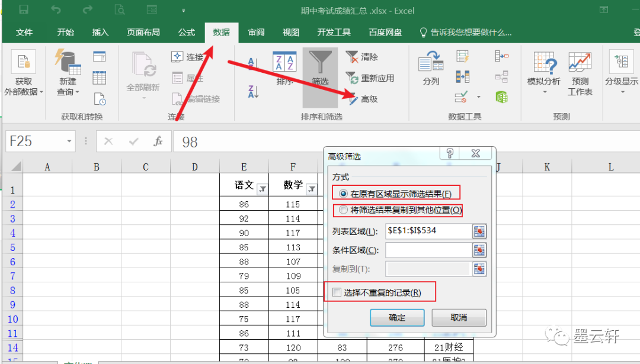Select the 数据 ribbon tab
Image resolution: width=640 pixels, height=364 pixels.
tap(221, 32)
